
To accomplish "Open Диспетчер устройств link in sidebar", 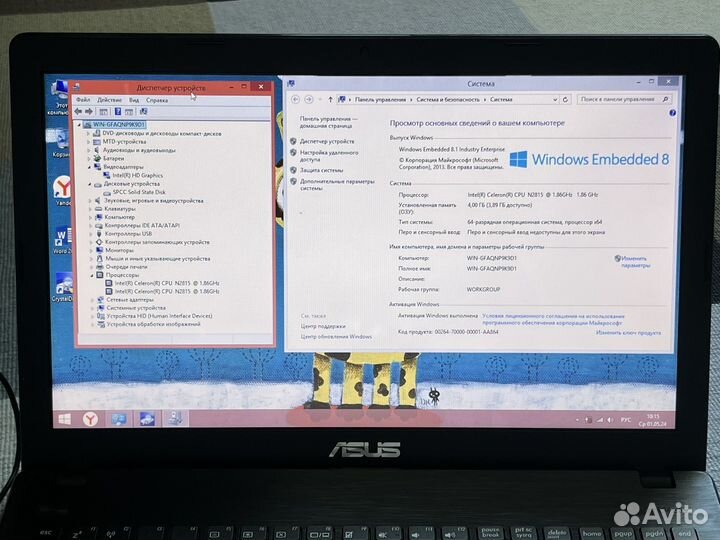I will 327,141.
